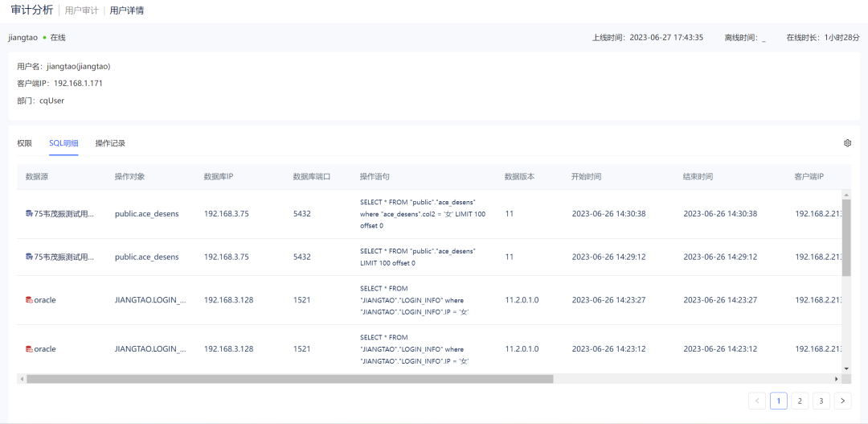Click JIANGTAO.LOGIN_... in the 14:23:12 row
Screen dimensions: 868x424
[x=150, y=349]
